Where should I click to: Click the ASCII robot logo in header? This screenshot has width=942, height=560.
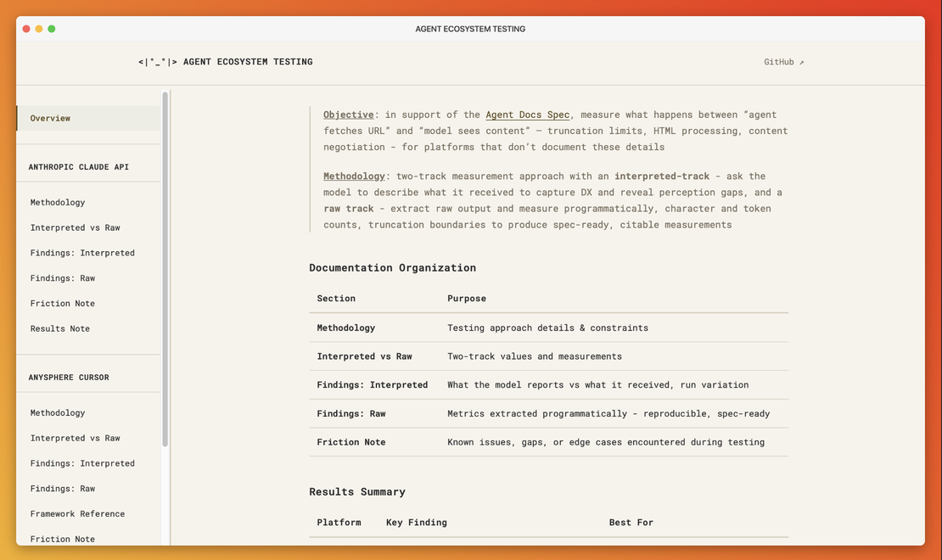coord(158,62)
